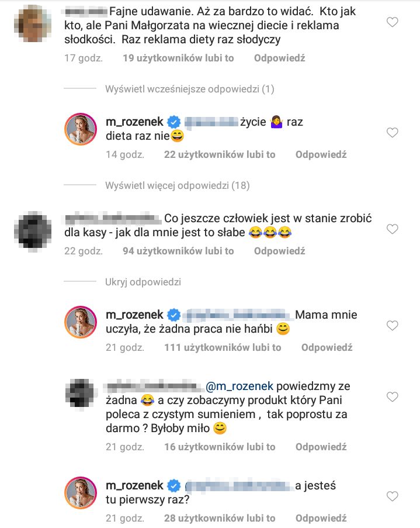Click Odpowiedz under 'a jesteś tu pierwszy raz?'
The height and width of the screenshot is (528, 420).
(321, 518)
